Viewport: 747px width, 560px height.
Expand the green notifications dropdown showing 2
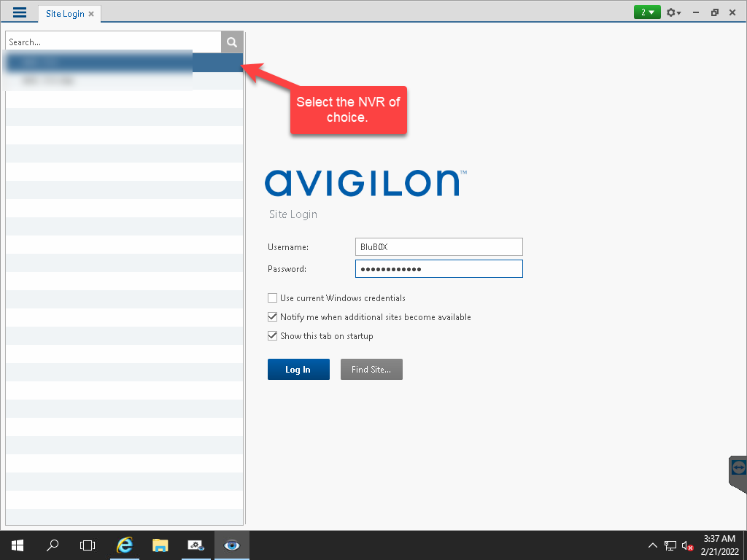647,12
